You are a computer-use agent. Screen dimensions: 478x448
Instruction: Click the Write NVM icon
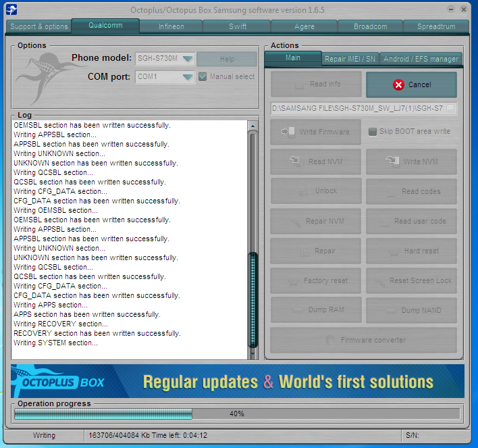[392, 161]
